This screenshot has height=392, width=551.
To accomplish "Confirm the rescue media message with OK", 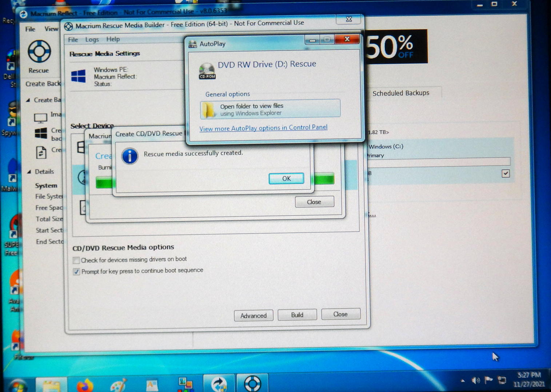I will click(286, 179).
